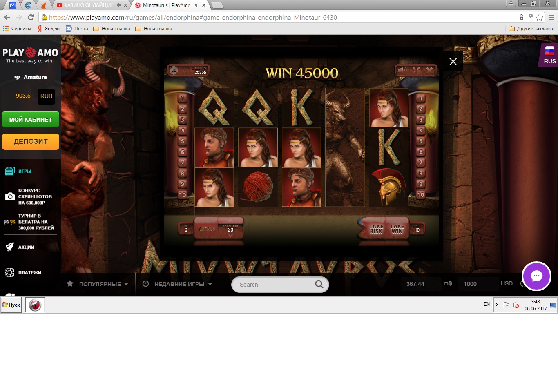Select payline 9 on the right column
This screenshot has height=392, width=558.
[420, 184]
